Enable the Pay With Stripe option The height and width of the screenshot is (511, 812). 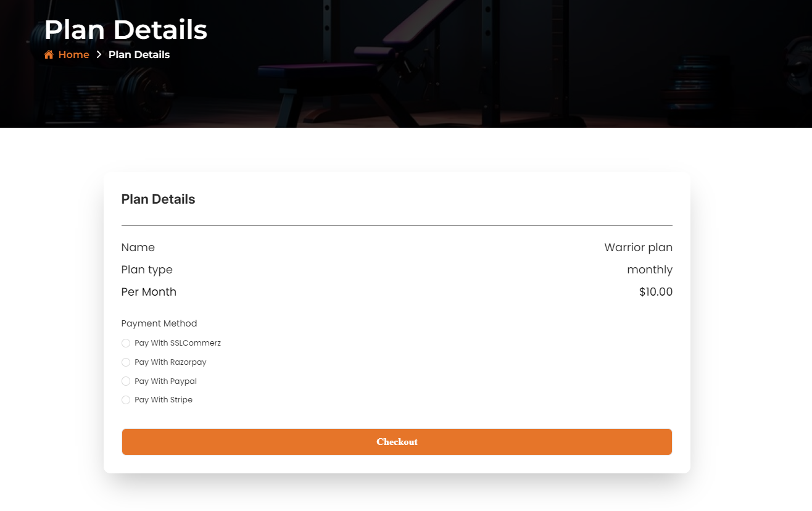click(126, 400)
